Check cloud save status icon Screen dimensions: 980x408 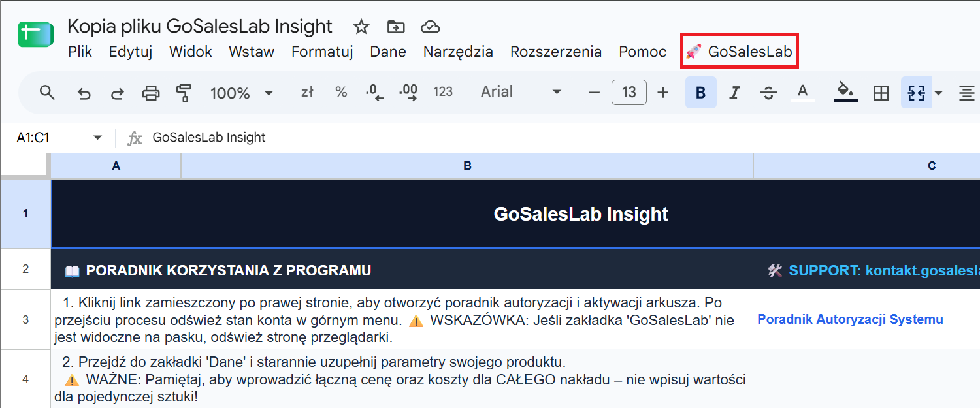[429, 27]
